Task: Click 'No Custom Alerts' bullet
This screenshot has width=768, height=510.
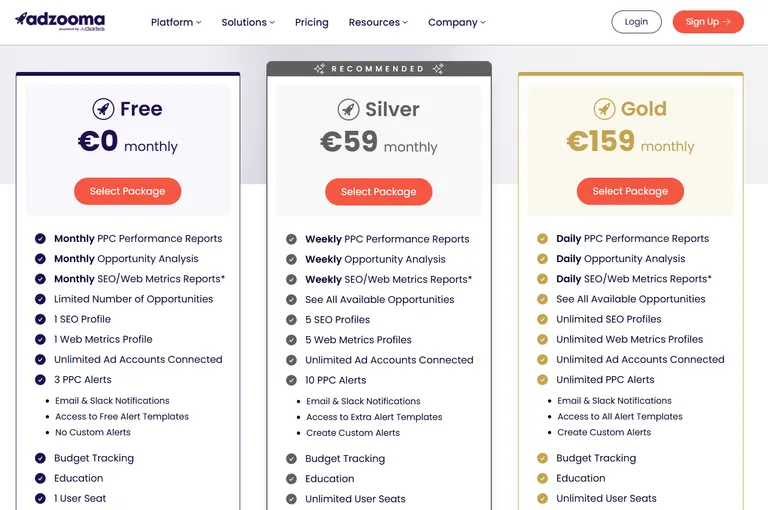Action: pos(93,432)
